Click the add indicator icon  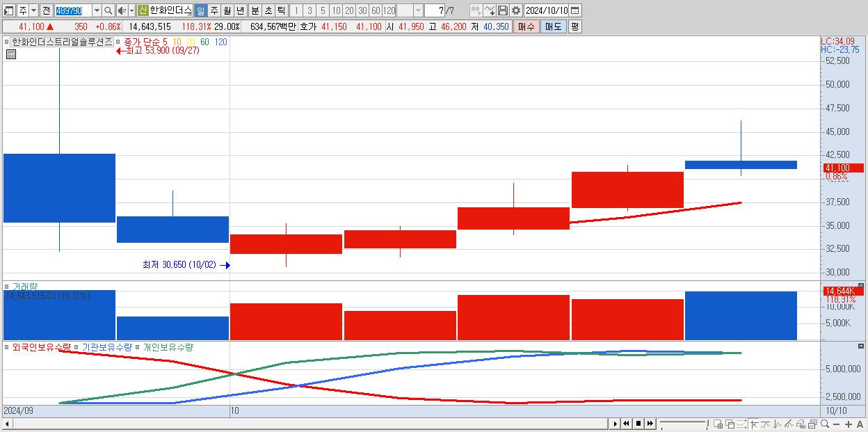pos(477,10)
